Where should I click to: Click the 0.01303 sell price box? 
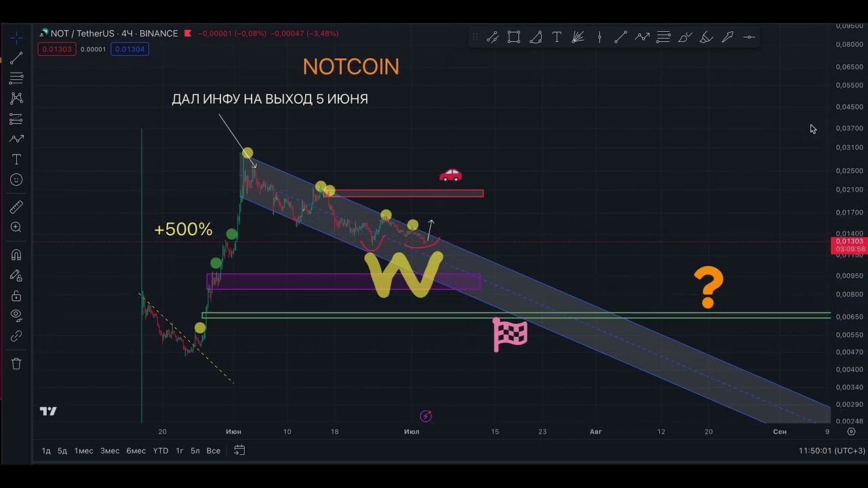tap(56, 49)
